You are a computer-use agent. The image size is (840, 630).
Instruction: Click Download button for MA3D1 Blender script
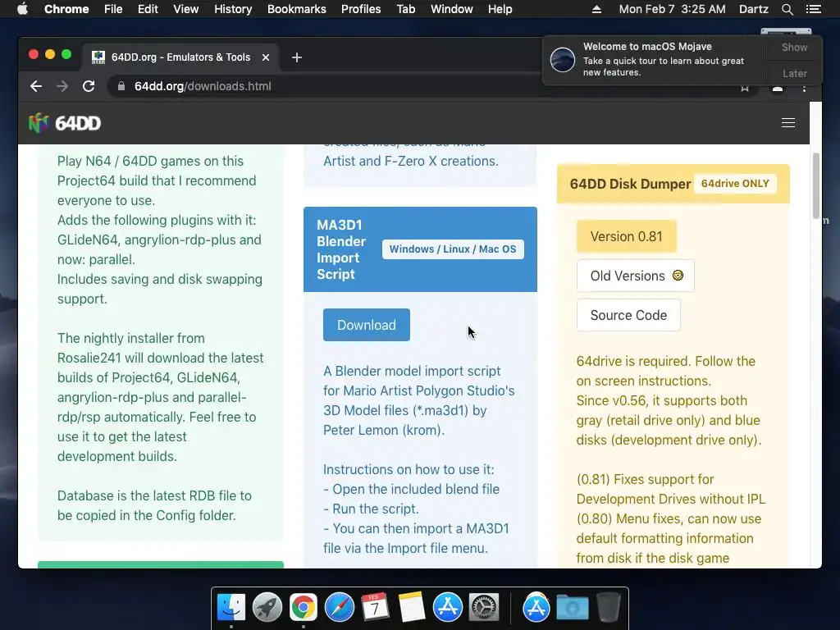click(x=367, y=325)
